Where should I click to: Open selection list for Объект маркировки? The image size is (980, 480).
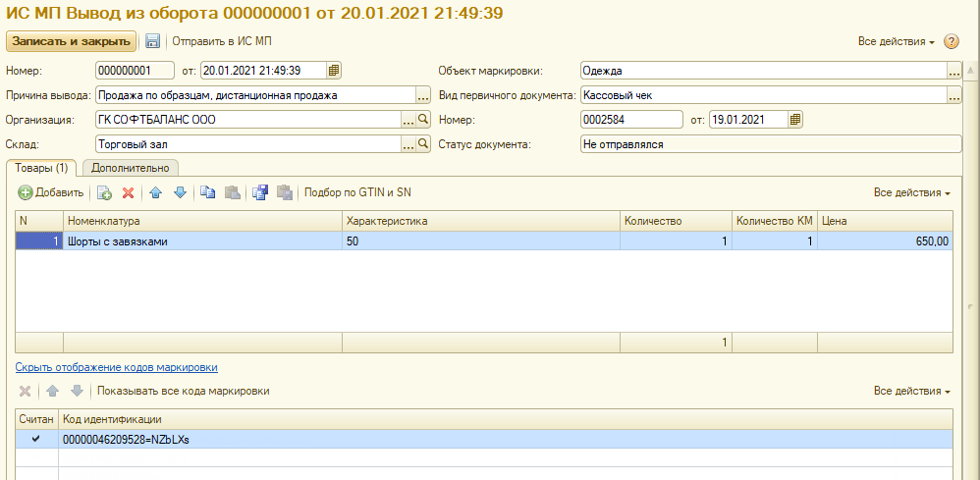tap(953, 72)
